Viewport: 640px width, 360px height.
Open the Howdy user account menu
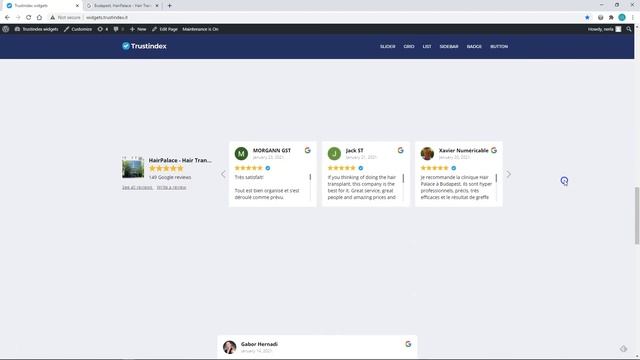click(604, 29)
